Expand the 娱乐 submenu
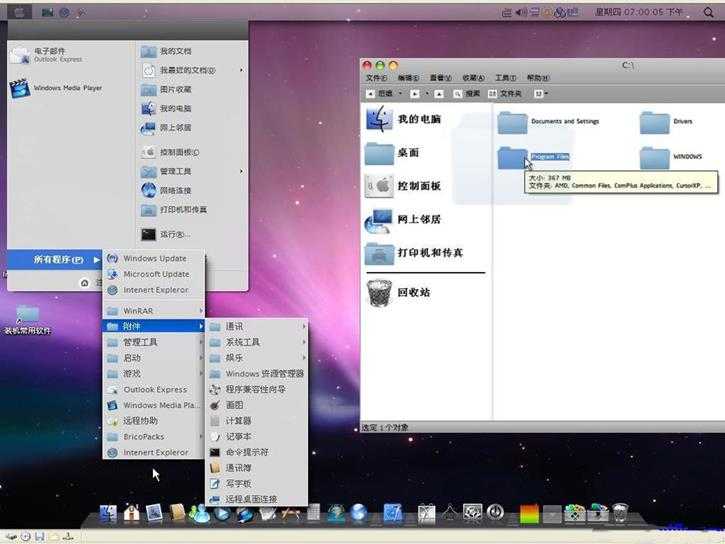Screen dimensions: 725x544 (x=257, y=358)
